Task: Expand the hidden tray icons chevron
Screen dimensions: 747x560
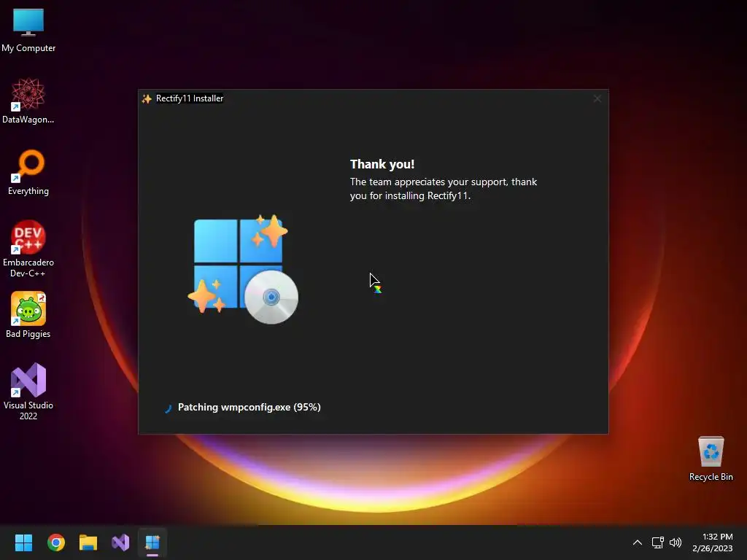Action: point(637,542)
